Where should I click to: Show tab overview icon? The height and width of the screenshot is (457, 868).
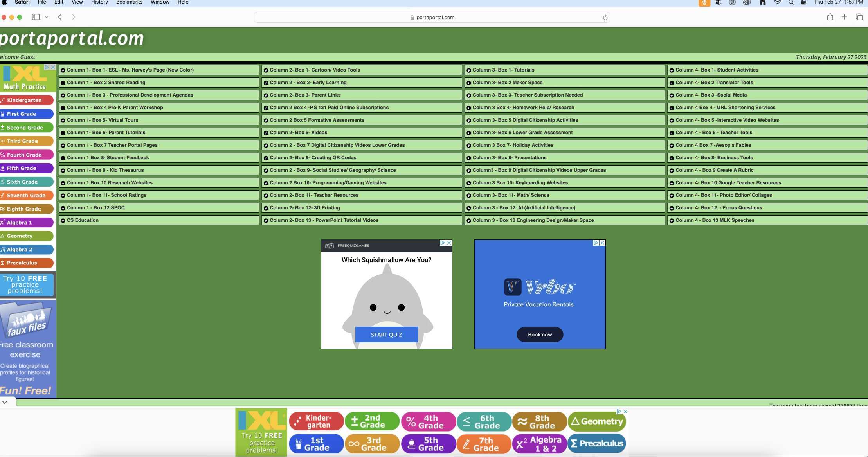pyautogui.click(x=859, y=17)
